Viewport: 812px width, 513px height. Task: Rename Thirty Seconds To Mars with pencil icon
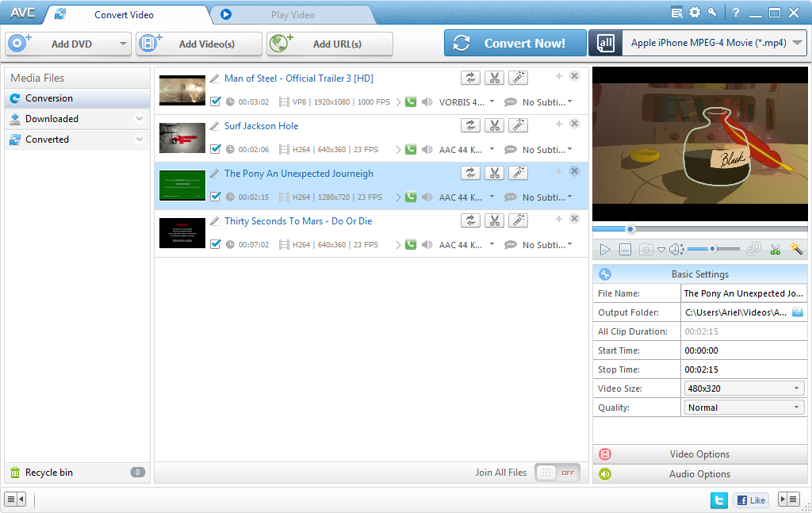click(215, 221)
